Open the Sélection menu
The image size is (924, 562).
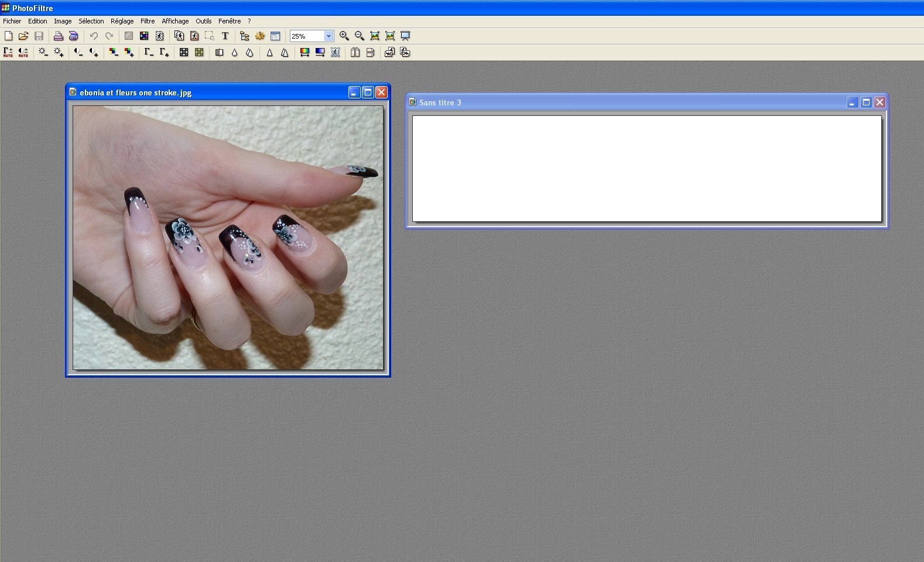coord(91,21)
